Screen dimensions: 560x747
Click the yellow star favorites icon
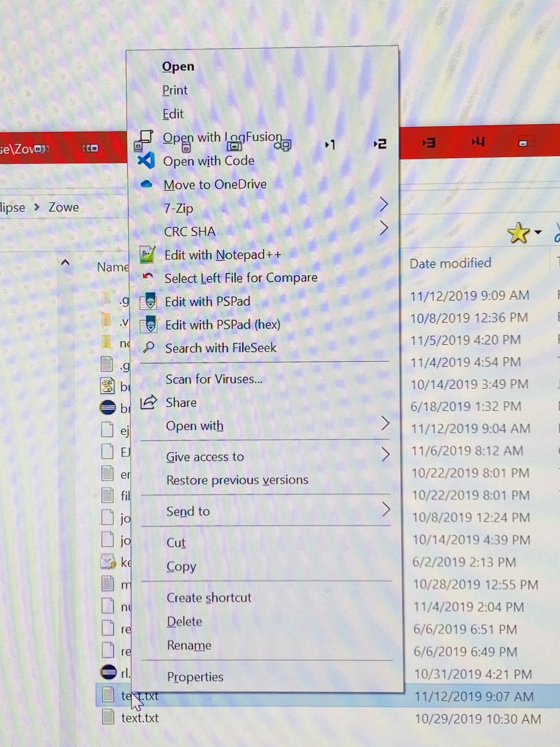tap(518, 233)
